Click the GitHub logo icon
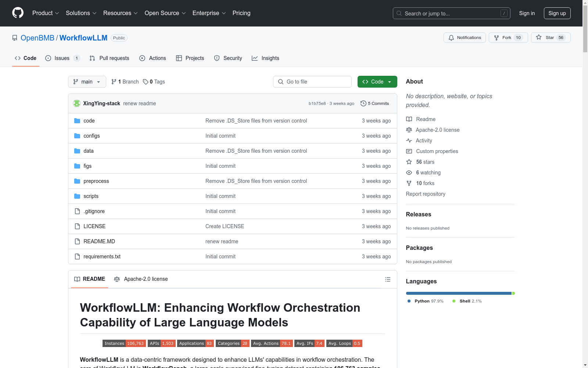This screenshot has width=588, height=368. click(x=18, y=13)
